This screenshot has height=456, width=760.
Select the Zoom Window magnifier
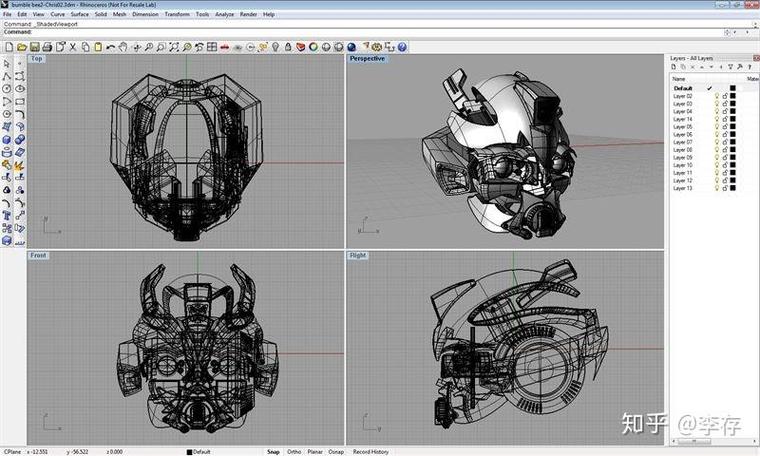[x=161, y=47]
